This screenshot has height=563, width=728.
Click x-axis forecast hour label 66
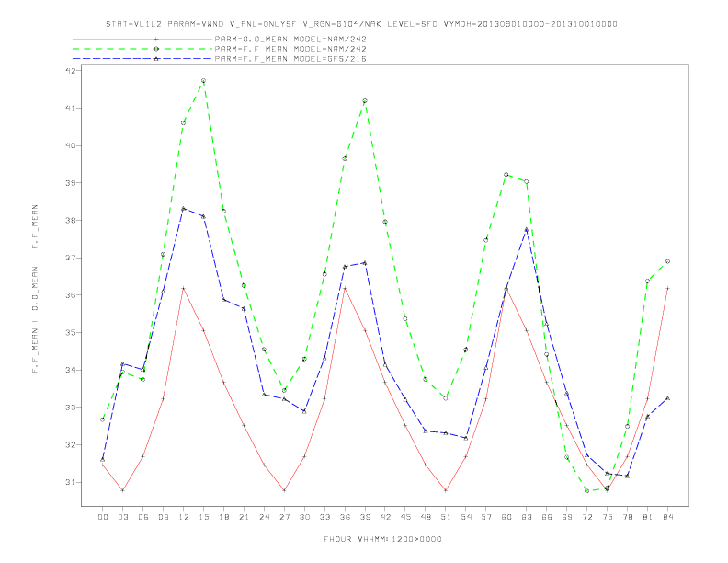pos(547,517)
